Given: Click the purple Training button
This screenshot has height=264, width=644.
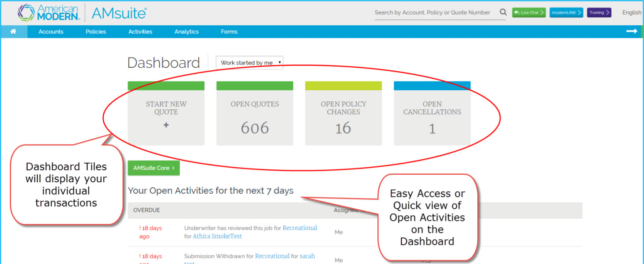Looking at the screenshot, I should coord(599,12).
